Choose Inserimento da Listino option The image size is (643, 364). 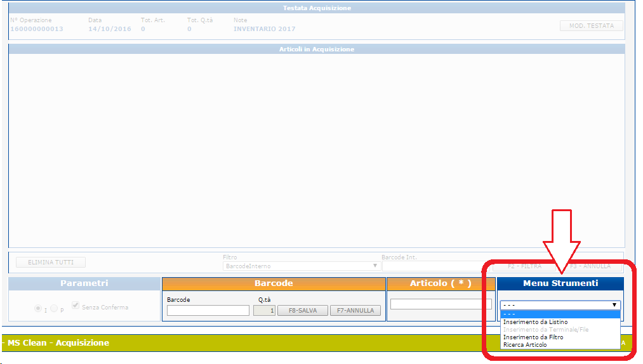[560, 322]
